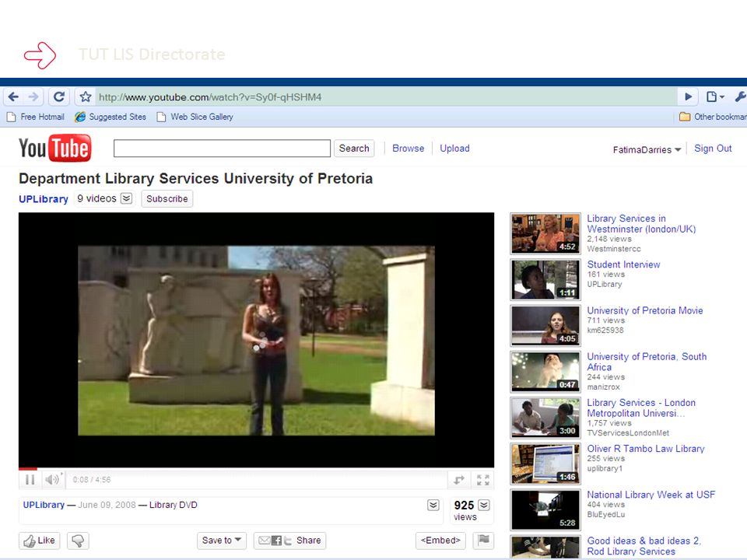Viewport: 747px width, 560px height.
Task: Click Sign Out link
Action: pyautogui.click(x=713, y=148)
